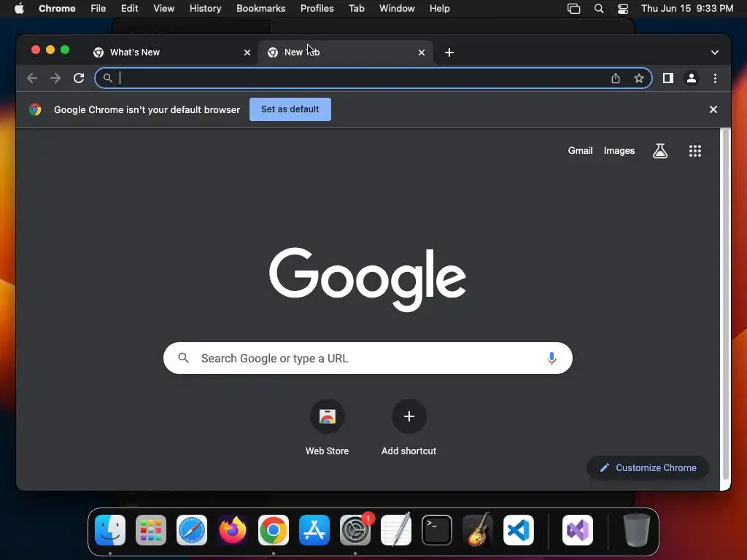
Task: Click the Chrome logo in the infobar
Action: click(x=35, y=109)
